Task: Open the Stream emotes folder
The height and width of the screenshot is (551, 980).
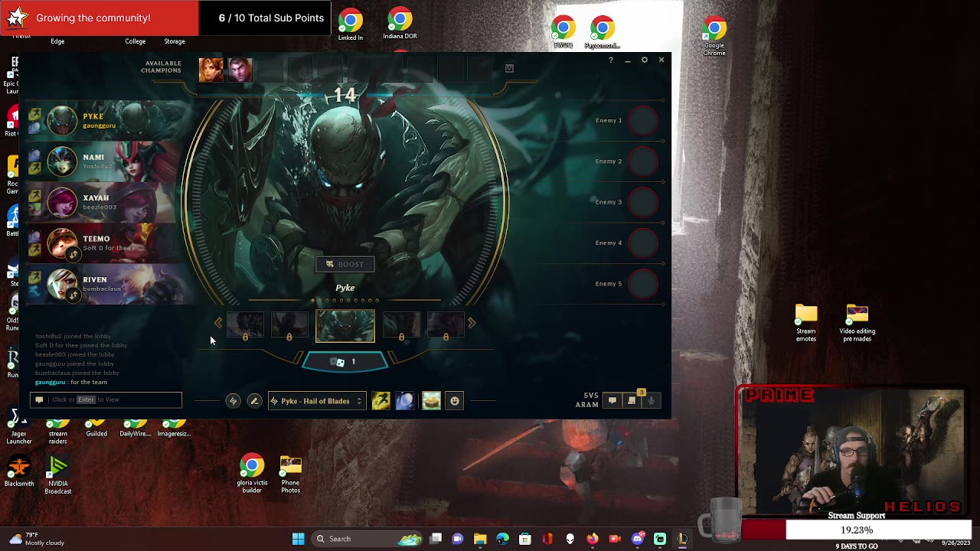Action: 806,324
